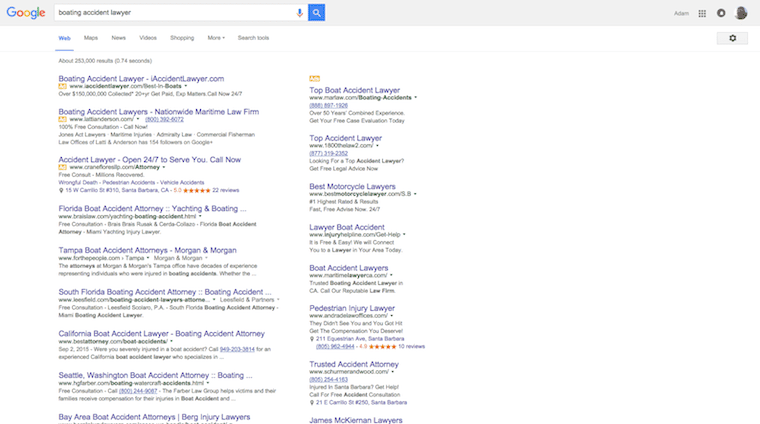This screenshot has height=424, width=760.
Task: Expand the More dropdown
Action: click(216, 38)
